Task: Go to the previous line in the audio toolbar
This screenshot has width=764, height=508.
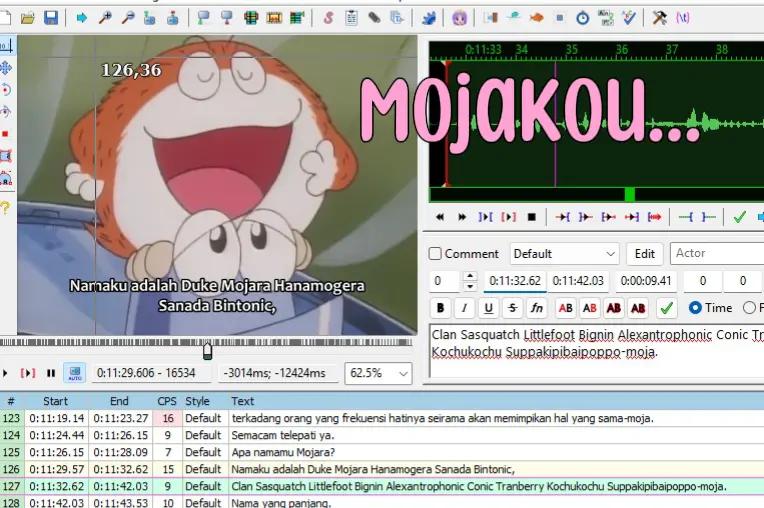Action: [x=439, y=217]
